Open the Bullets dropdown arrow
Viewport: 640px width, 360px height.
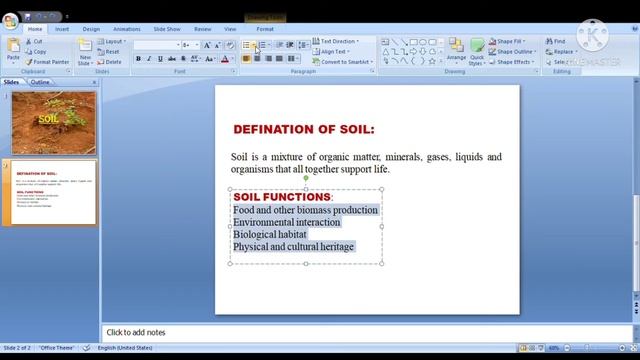(253, 45)
